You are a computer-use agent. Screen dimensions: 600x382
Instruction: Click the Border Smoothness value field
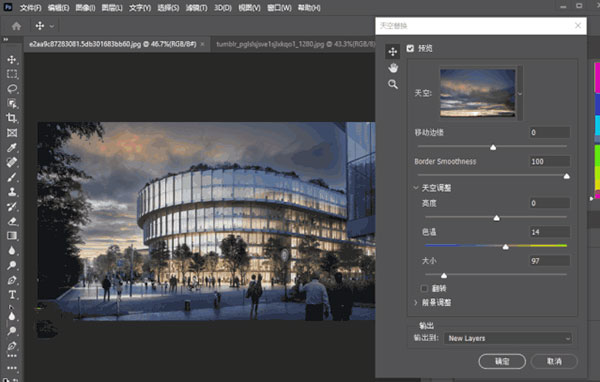(x=549, y=162)
